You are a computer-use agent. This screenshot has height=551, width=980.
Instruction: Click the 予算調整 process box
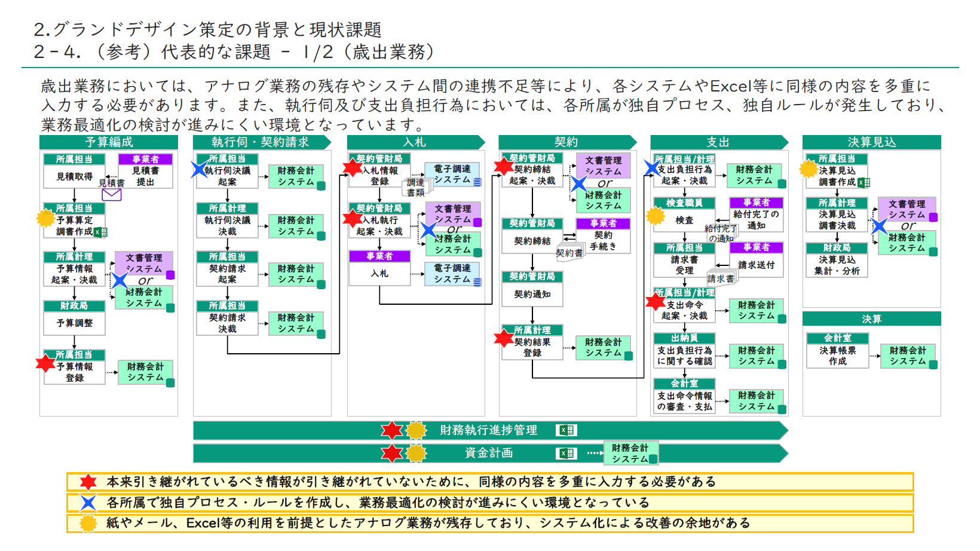[75, 323]
